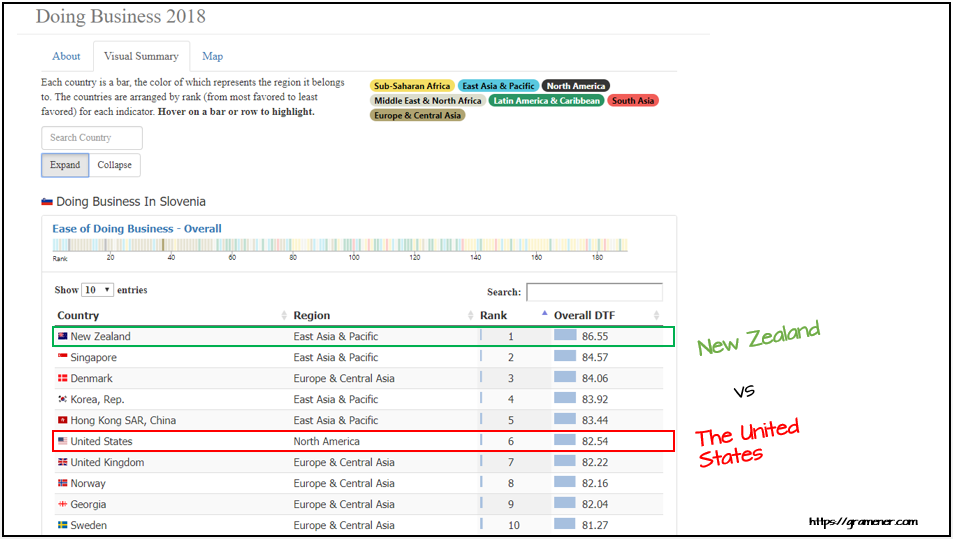Viewport: 953px width, 539px height.
Task: Click the country rank bar strip chart
Action: point(340,245)
